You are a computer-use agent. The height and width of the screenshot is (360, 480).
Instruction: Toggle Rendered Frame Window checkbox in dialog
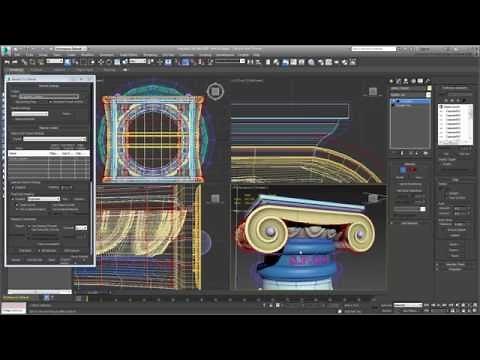pyautogui.click(x=51, y=102)
